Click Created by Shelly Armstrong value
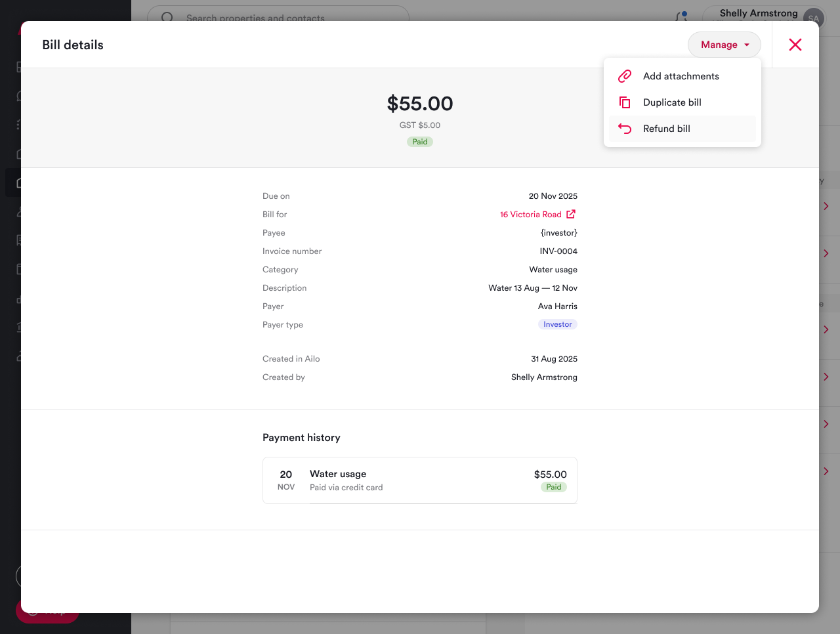The height and width of the screenshot is (634, 840). click(544, 377)
